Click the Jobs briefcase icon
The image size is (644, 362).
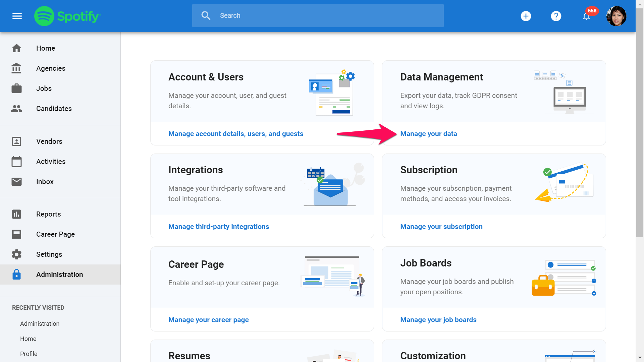pos(16,88)
